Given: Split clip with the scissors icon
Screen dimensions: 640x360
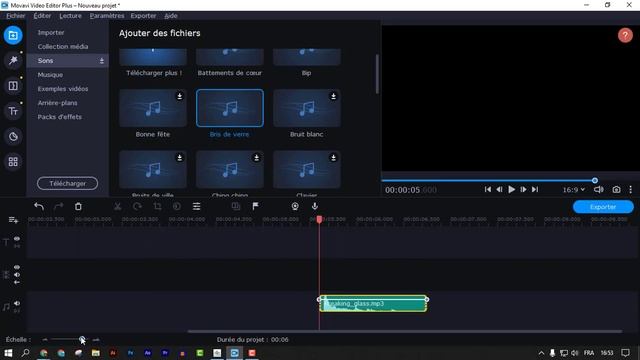Looking at the screenshot, I should [x=118, y=207].
